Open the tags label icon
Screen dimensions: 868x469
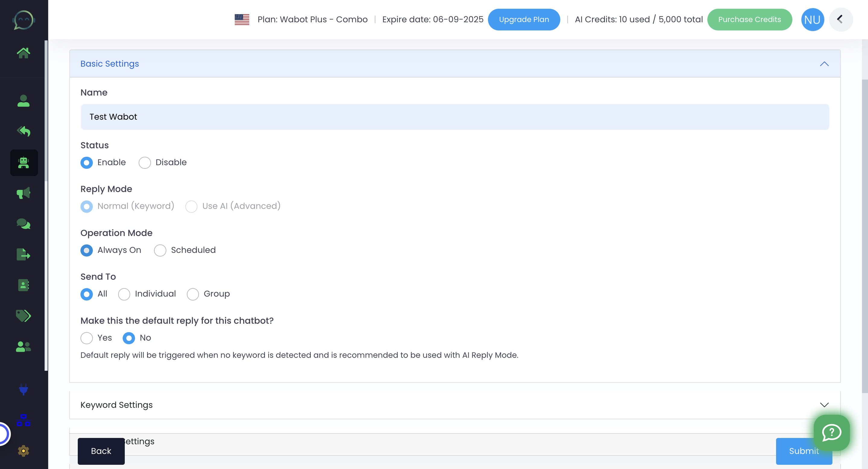point(24,316)
